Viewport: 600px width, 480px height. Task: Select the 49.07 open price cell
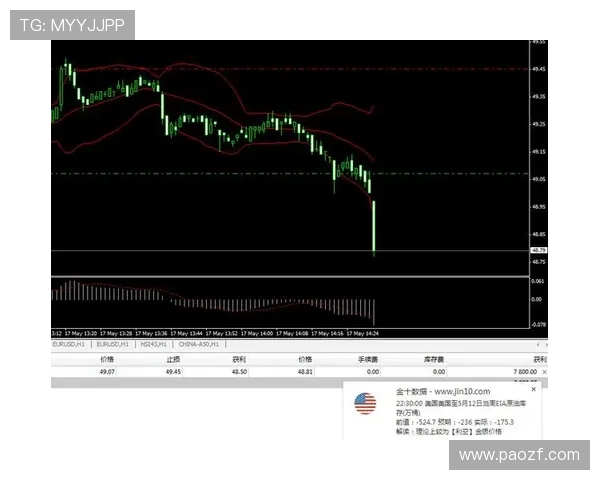point(107,371)
